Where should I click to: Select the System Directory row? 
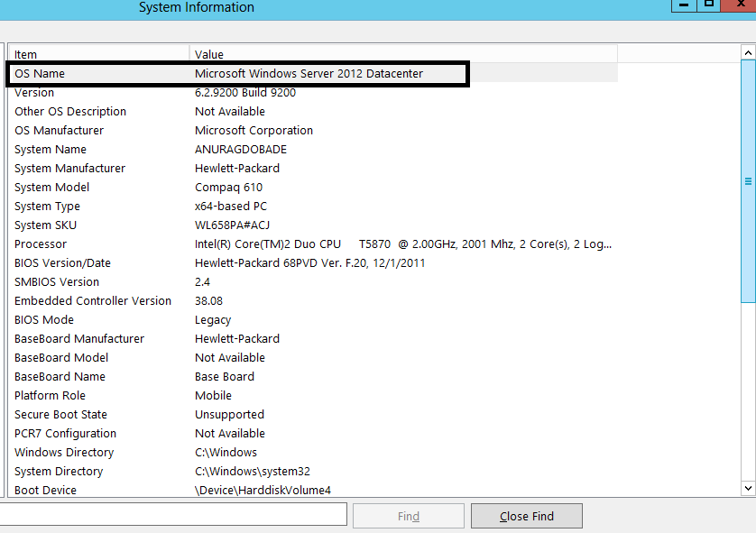click(313, 471)
